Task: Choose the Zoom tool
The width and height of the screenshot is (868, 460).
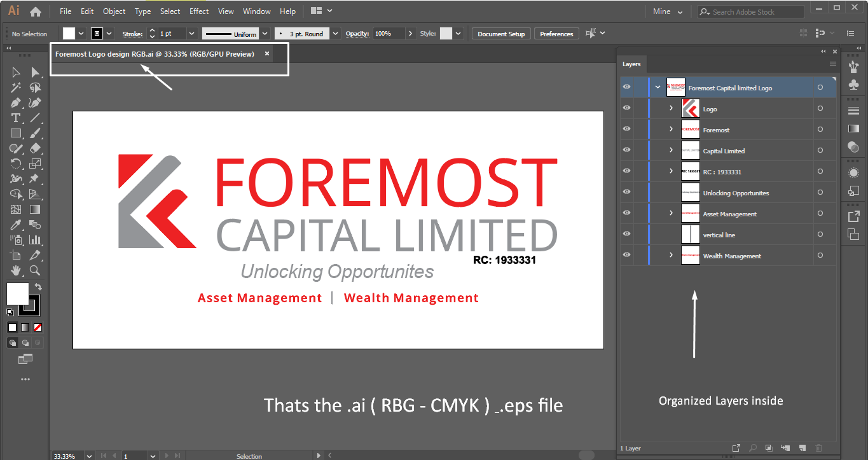Action: pos(35,270)
